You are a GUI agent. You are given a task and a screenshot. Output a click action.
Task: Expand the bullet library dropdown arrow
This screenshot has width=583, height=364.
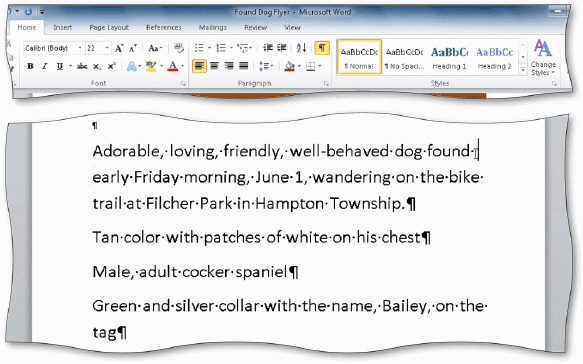click(x=209, y=48)
